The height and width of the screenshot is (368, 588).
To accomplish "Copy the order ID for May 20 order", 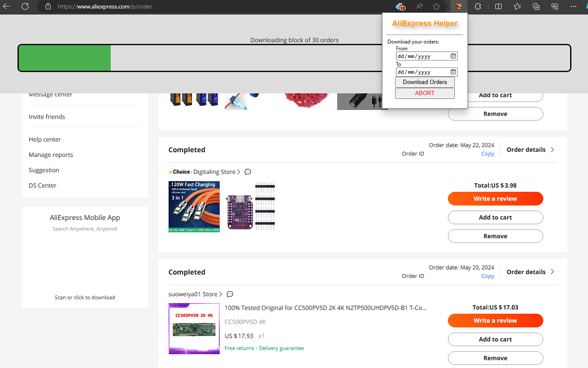I will [x=487, y=276].
